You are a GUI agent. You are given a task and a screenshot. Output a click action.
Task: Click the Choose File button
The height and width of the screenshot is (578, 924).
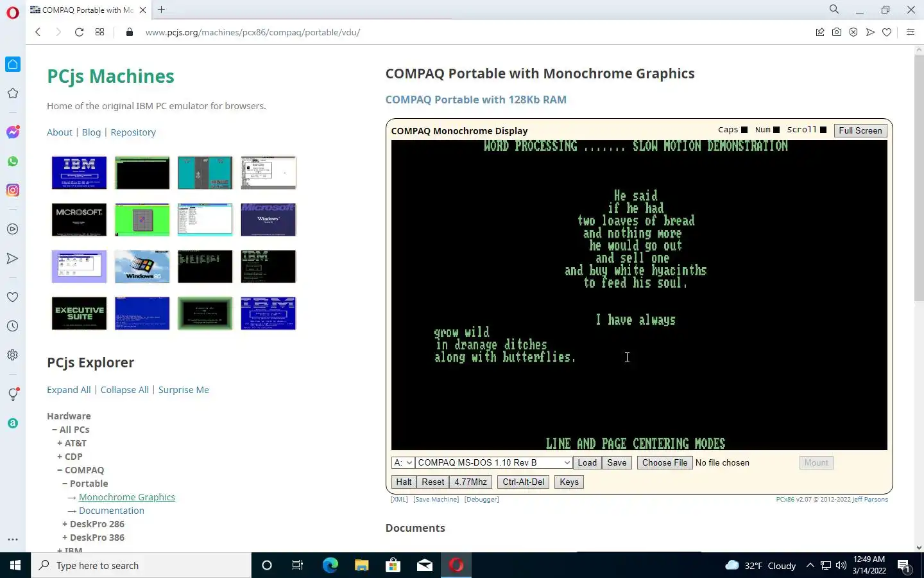665,462
